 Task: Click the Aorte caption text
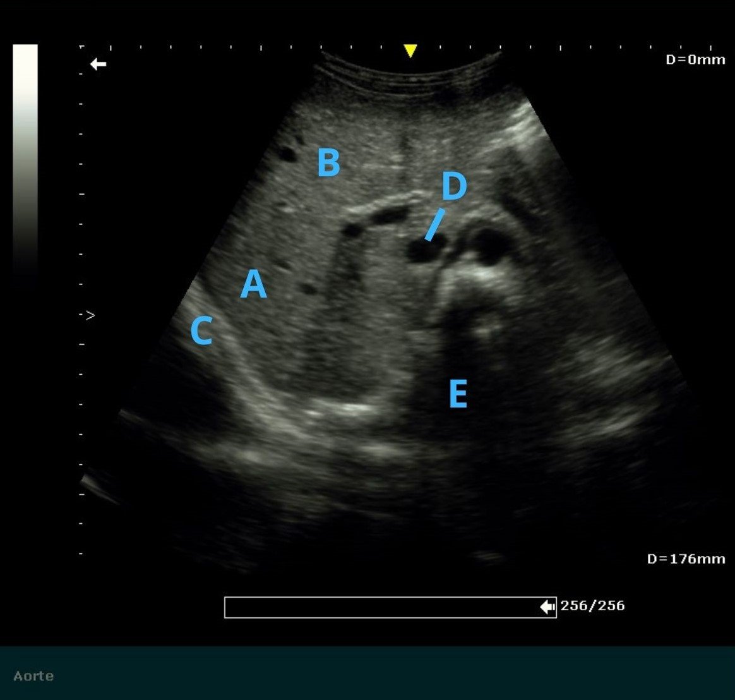click(33, 676)
